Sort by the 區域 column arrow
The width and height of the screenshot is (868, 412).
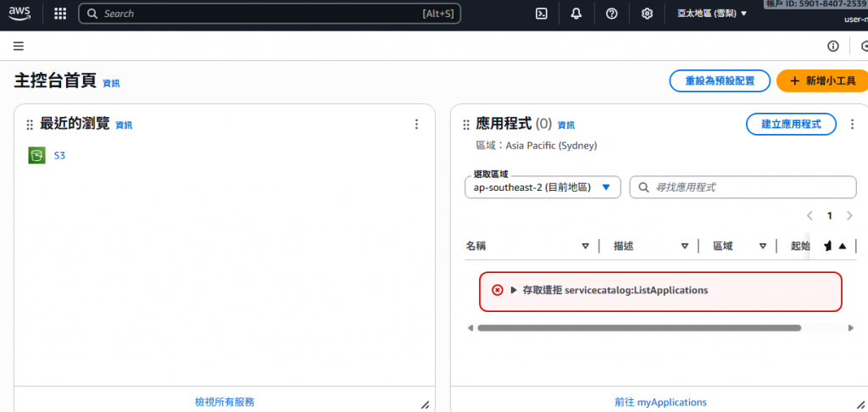pyautogui.click(x=763, y=247)
